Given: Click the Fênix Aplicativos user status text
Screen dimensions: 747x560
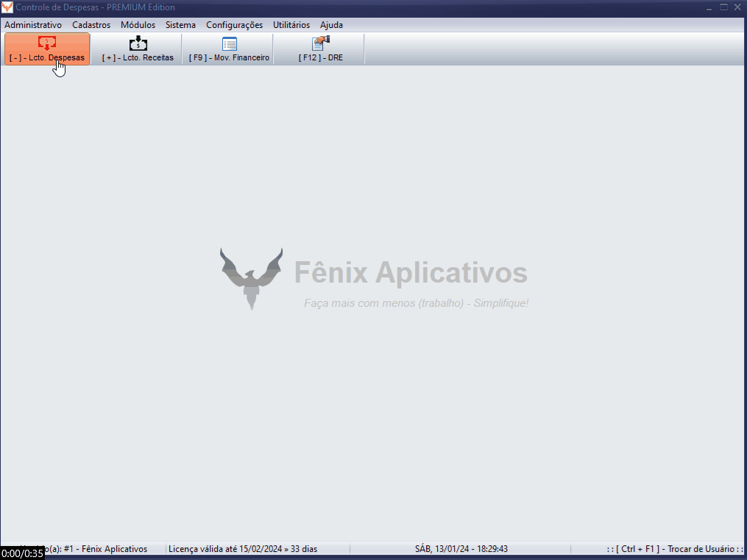Looking at the screenshot, I should (x=95, y=549).
